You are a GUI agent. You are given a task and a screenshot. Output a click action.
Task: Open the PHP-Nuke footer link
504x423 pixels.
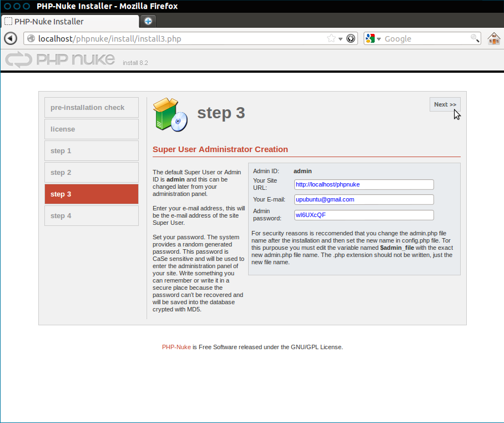point(176,347)
